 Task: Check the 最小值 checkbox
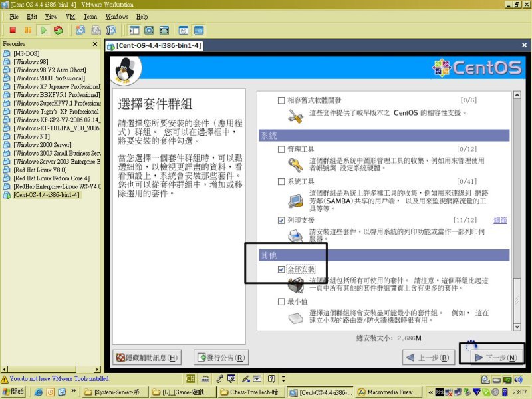pos(281,302)
